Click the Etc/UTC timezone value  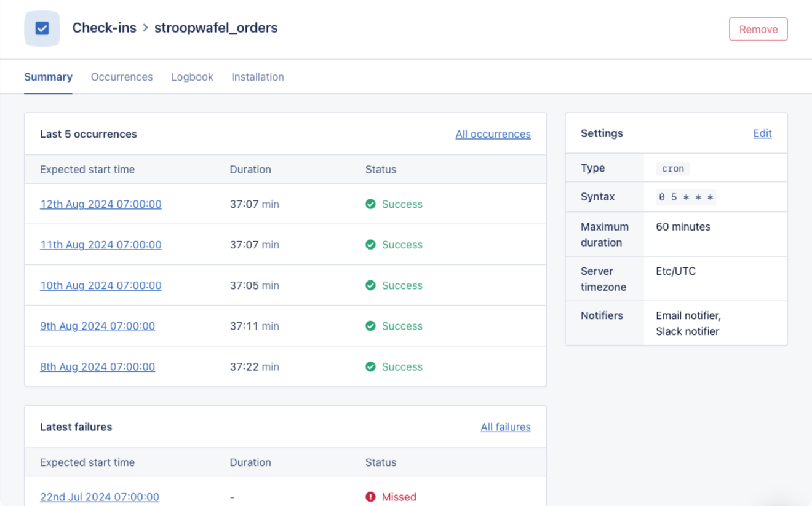675,271
